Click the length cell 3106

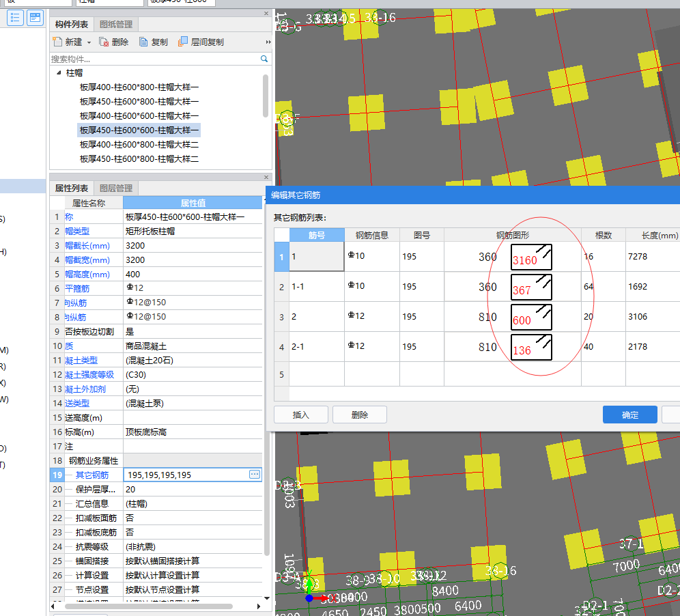click(x=653, y=317)
